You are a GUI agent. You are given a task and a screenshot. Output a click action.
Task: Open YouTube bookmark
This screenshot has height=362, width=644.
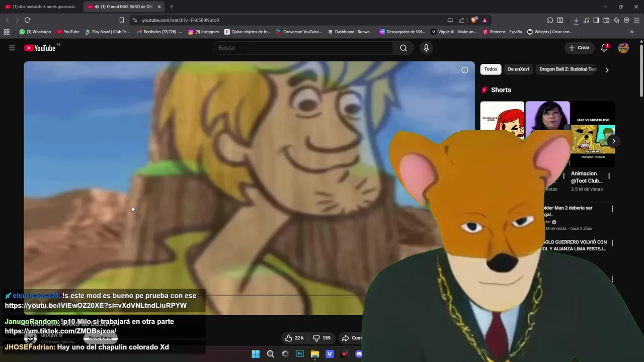(x=68, y=32)
